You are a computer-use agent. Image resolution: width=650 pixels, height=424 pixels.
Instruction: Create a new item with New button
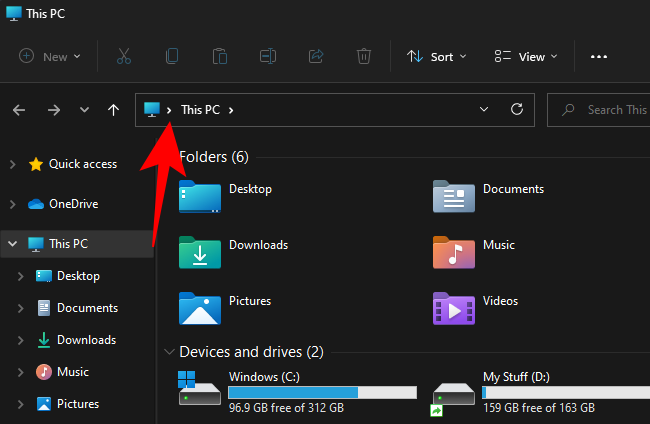click(44, 57)
